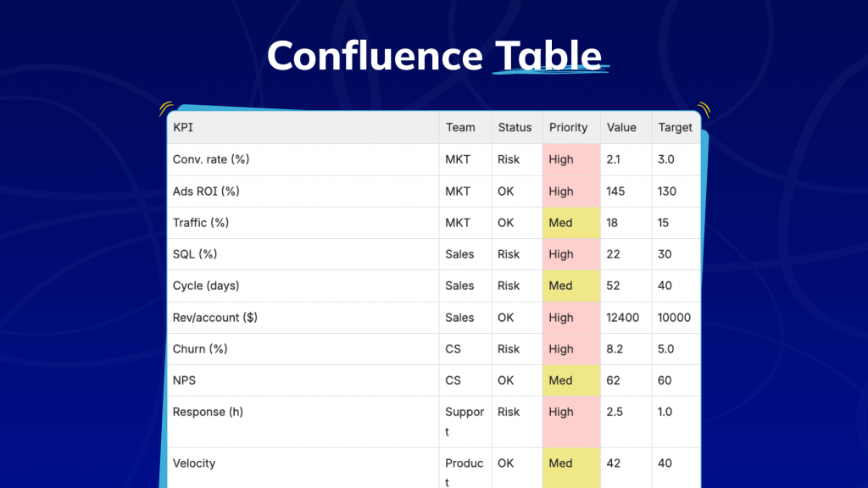Click the red High priority cell for Churn
The height and width of the screenshot is (488, 868).
[570, 349]
